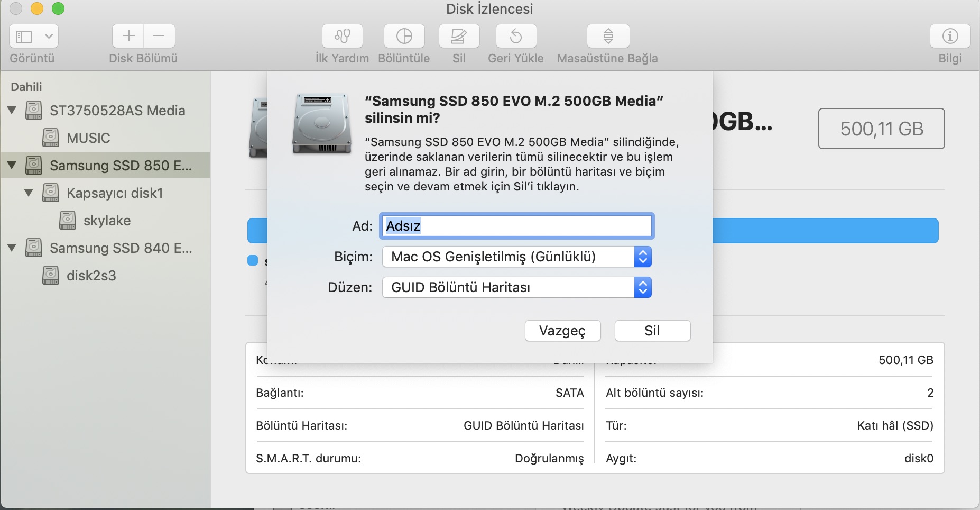Open the Bölüntüle partition tool
The height and width of the screenshot is (510, 980).
point(404,37)
